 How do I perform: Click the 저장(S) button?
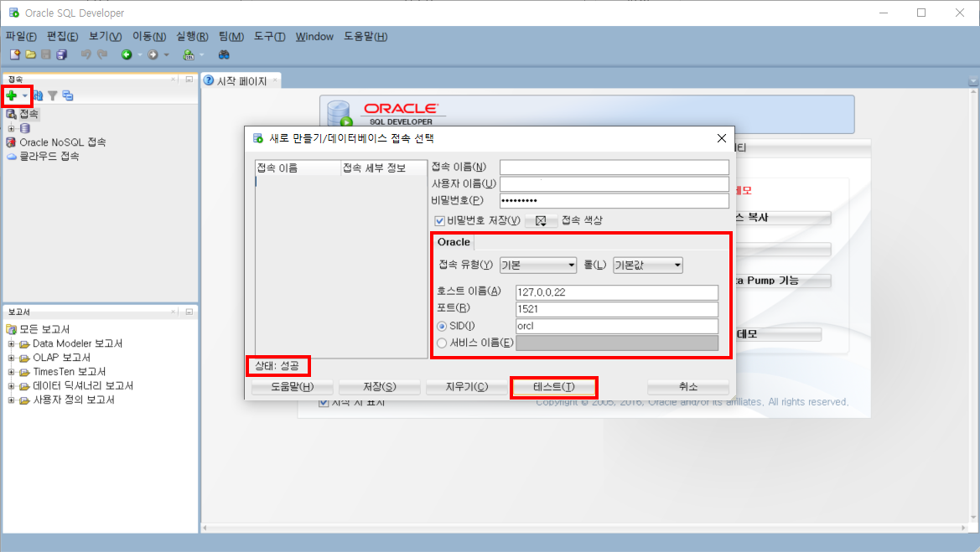point(380,387)
